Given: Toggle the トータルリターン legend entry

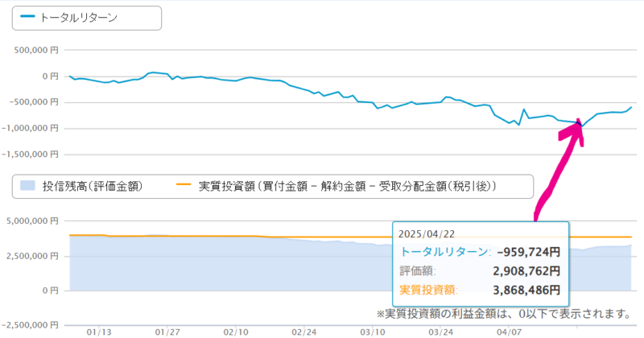Looking at the screenshot, I should click(69, 18).
